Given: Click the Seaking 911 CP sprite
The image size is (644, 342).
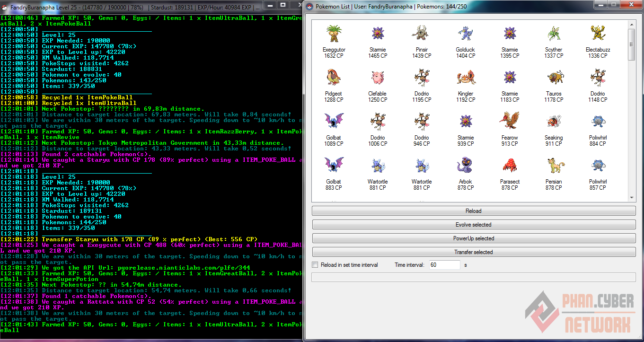Looking at the screenshot, I should click(554, 122).
